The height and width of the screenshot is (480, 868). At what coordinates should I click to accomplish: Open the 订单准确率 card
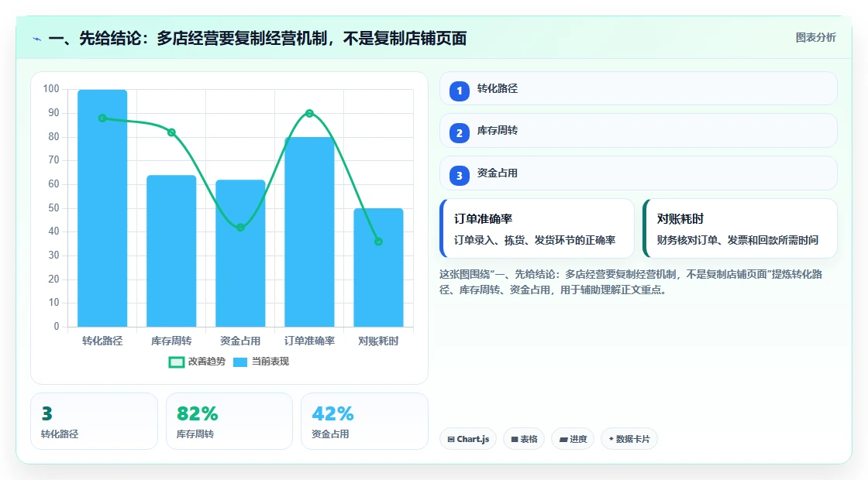537,228
